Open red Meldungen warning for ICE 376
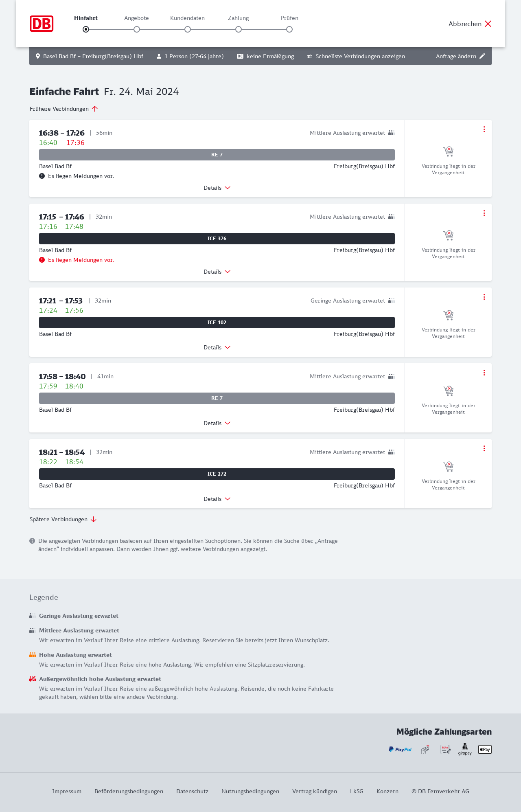 pos(81,260)
